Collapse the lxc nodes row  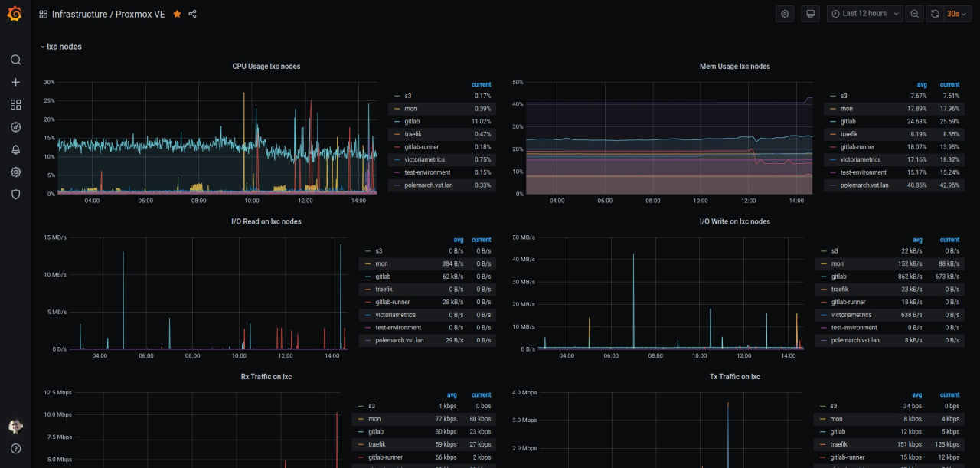(x=61, y=47)
